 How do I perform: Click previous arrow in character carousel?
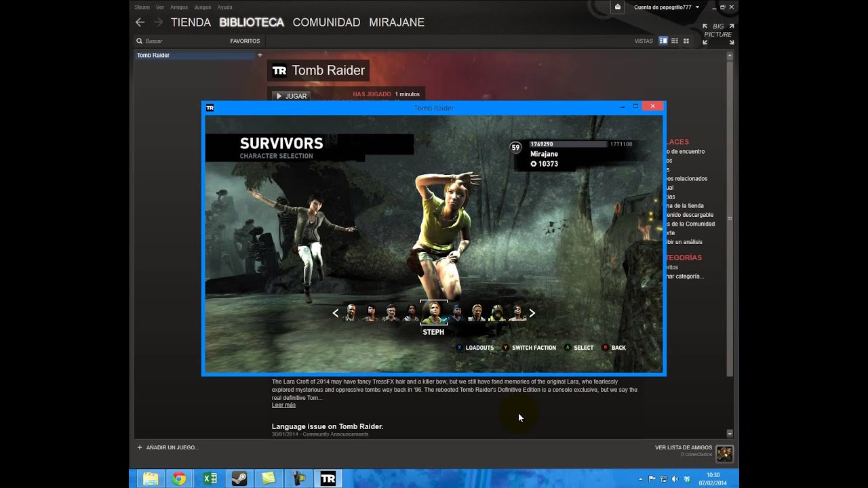point(335,313)
